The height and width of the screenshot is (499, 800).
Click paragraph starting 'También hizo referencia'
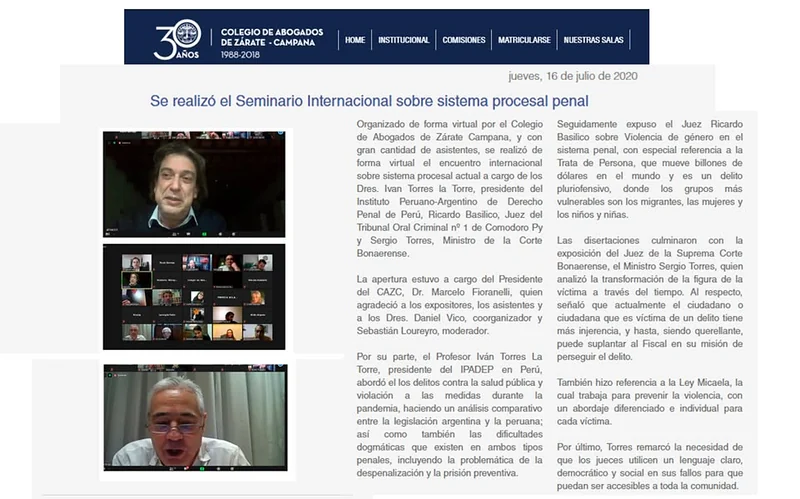pyautogui.click(x=649, y=402)
